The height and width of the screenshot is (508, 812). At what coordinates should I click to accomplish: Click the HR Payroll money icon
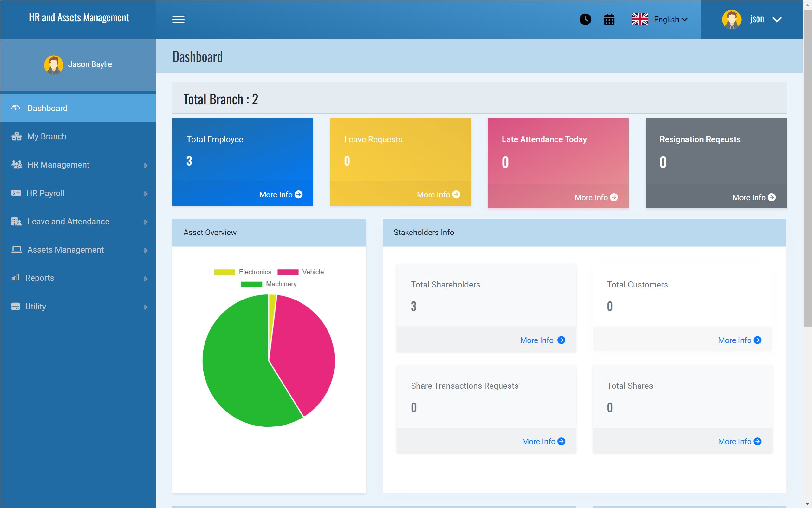(16, 193)
